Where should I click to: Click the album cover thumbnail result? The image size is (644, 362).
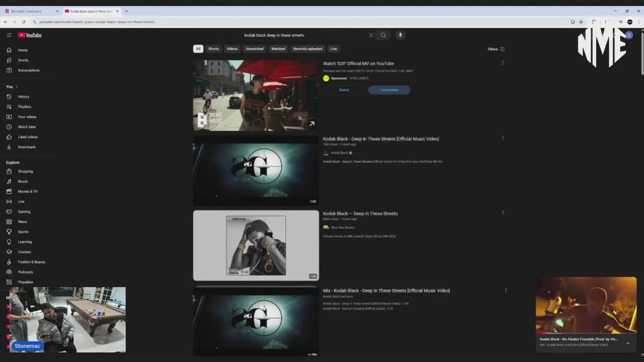tap(256, 245)
